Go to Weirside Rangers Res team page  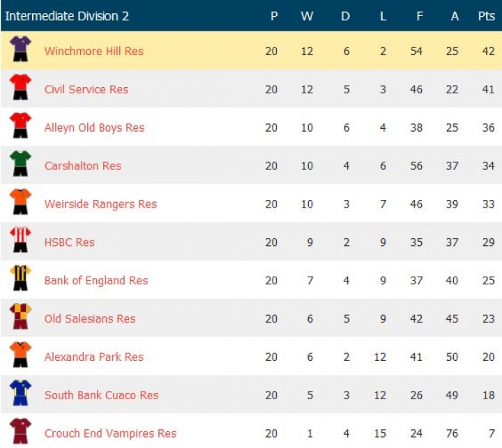100,204
